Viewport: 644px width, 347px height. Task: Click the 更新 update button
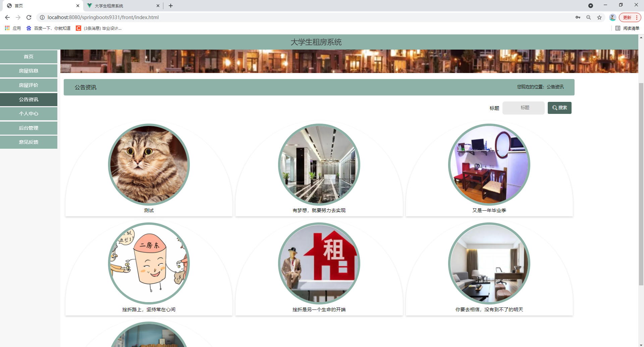(x=630, y=17)
